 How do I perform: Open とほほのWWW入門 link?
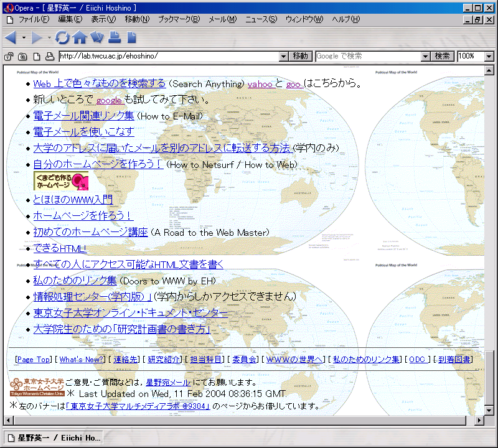[73, 199]
